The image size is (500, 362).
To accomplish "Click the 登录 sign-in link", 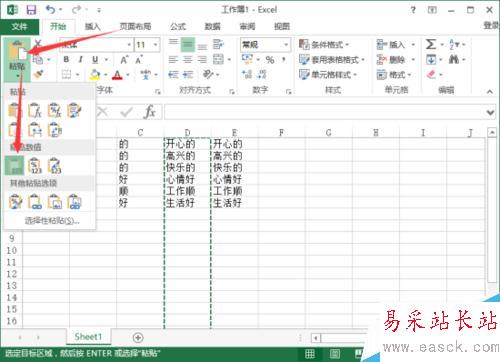I will click(492, 25).
